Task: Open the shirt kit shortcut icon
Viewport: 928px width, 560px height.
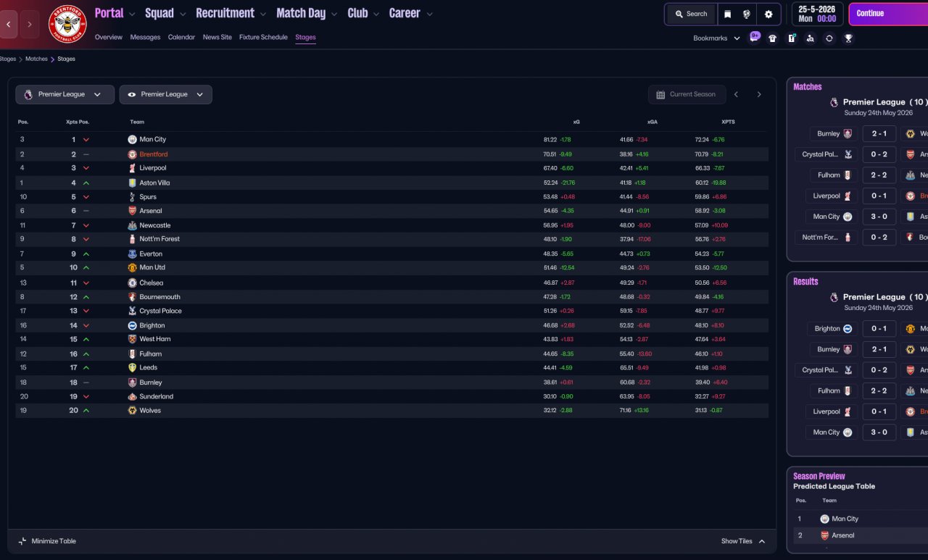Action: coord(773,38)
